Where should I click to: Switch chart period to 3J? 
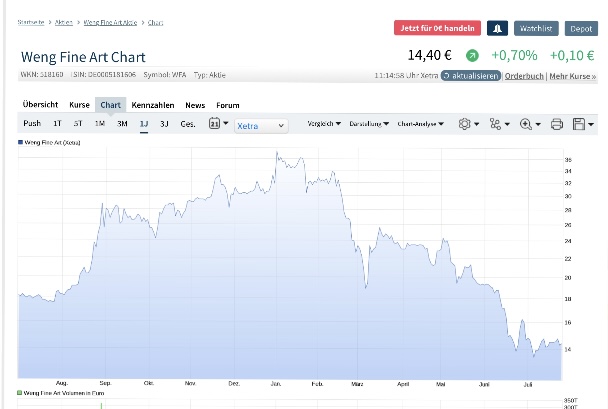164,124
